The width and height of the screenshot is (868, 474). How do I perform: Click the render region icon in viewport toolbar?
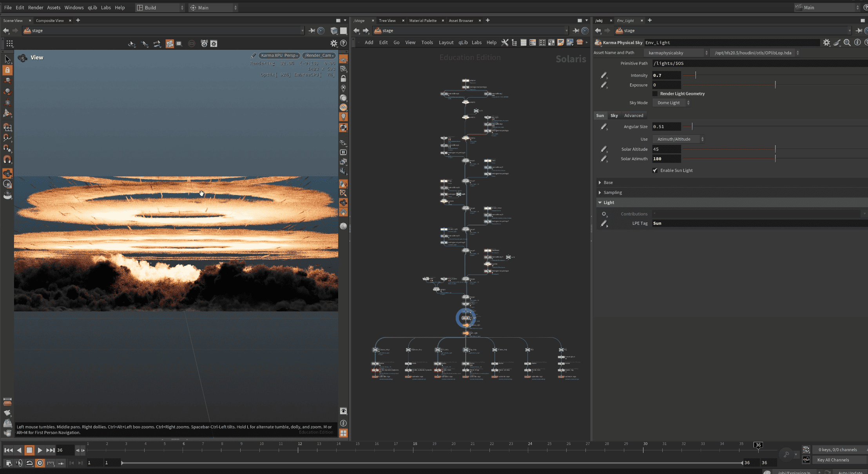pyautogui.click(x=179, y=43)
